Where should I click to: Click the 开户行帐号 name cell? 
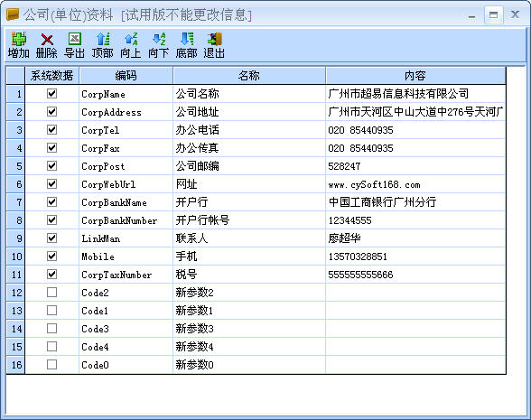[x=249, y=220]
